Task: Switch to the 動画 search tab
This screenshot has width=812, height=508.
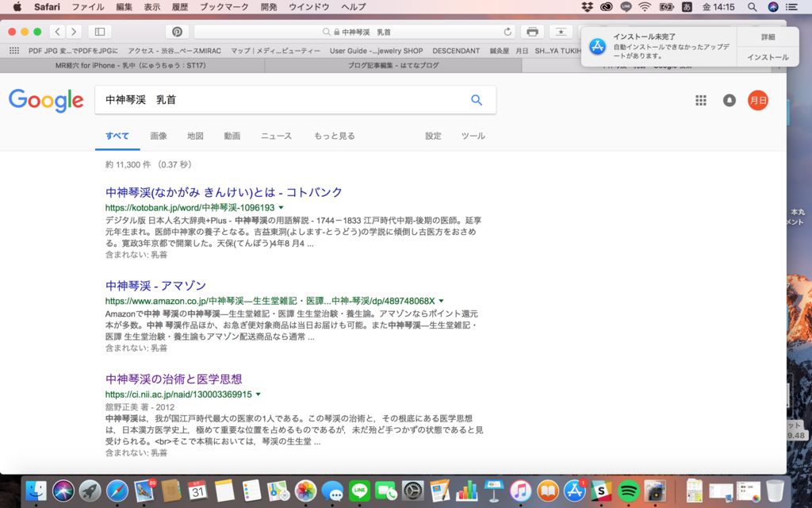Action: (x=232, y=136)
